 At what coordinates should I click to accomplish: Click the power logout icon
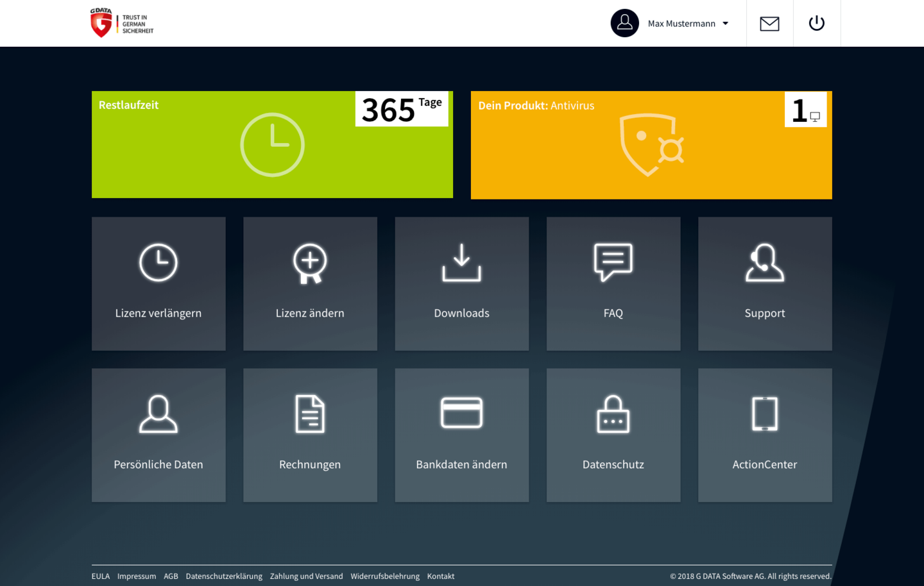tap(816, 24)
